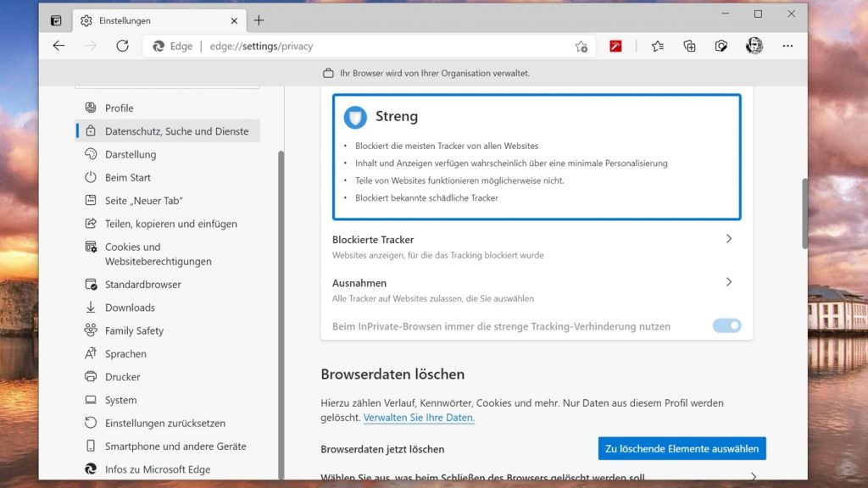Open the Favorites list icon
This screenshot has width=868, height=488.
(x=658, y=46)
